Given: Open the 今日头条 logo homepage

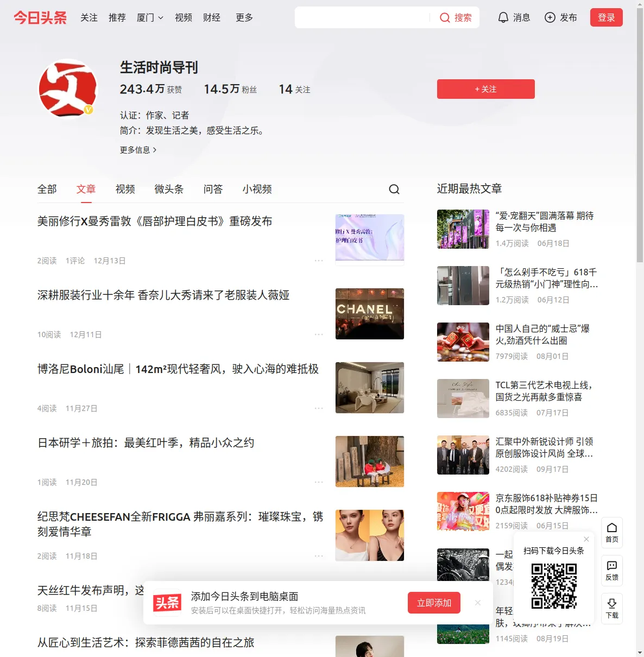Looking at the screenshot, I should click(40, 17).
